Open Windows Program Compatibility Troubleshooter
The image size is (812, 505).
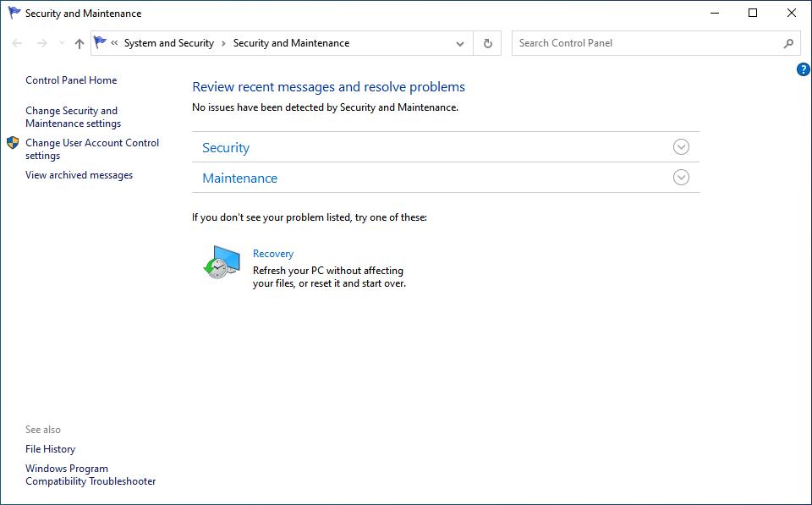pyautogui.click(x=91, y=475)
